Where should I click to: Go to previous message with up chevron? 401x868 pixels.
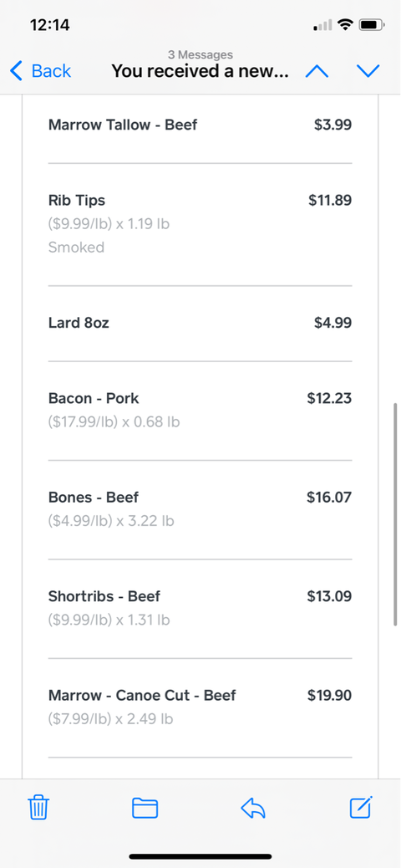coord(317,71)
